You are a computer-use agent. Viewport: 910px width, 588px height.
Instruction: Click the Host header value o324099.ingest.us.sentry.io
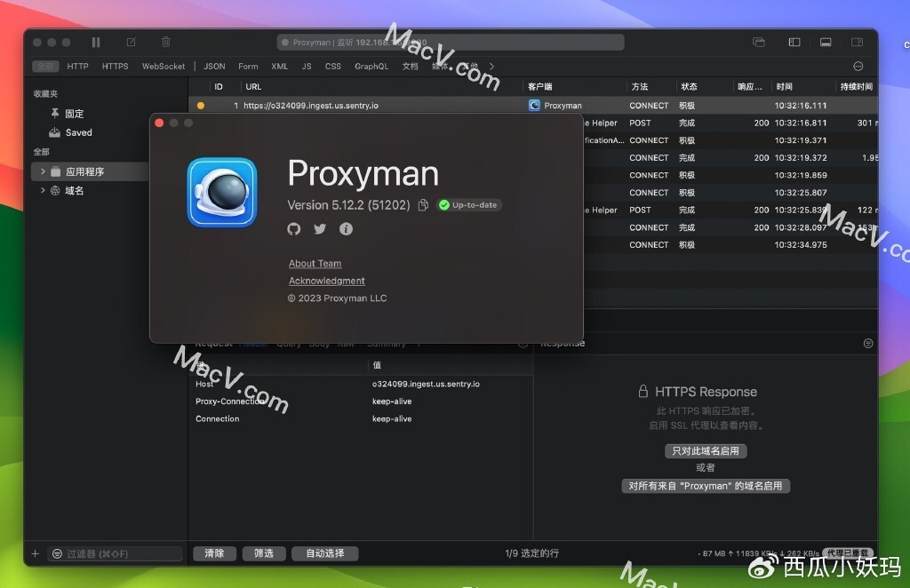pyautogui.click(x=426, y=384)
